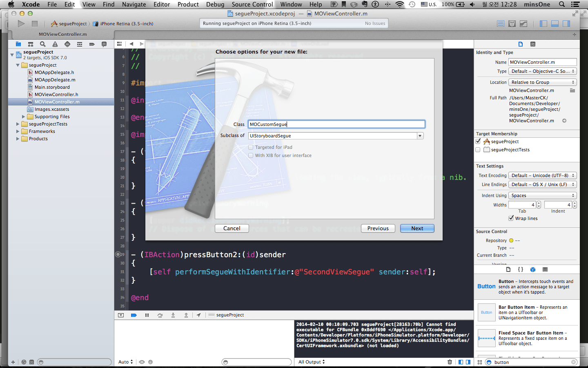Open the Text Encoding dropdown
This screenshot has height=368, width=588.
(x=542, y=175)
